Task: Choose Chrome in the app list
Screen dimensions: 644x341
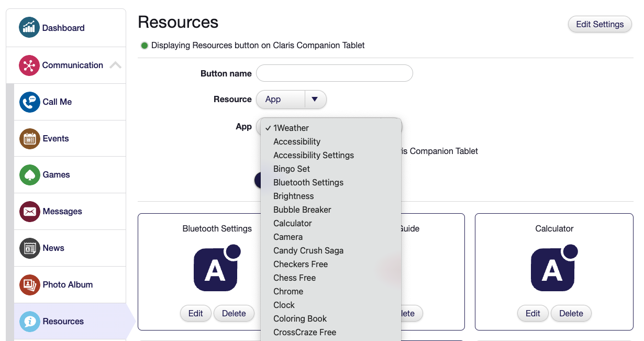Action: (x=288, y=291)
